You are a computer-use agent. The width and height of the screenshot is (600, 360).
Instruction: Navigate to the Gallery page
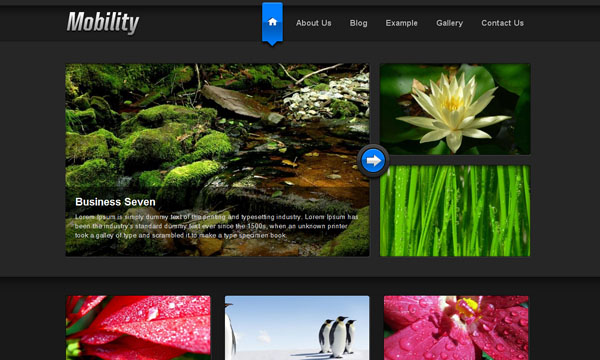tap(450, 23)
